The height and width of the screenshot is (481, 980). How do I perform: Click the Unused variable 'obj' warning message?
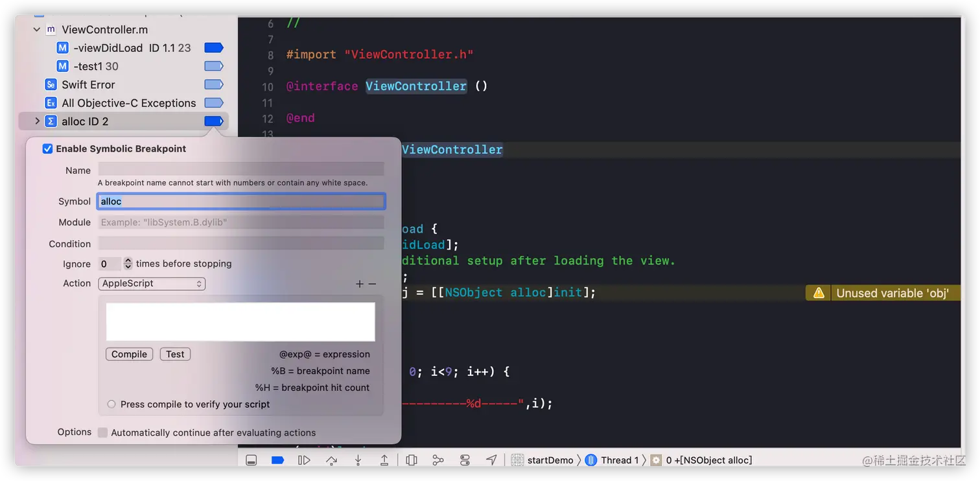tap(892, 293)
